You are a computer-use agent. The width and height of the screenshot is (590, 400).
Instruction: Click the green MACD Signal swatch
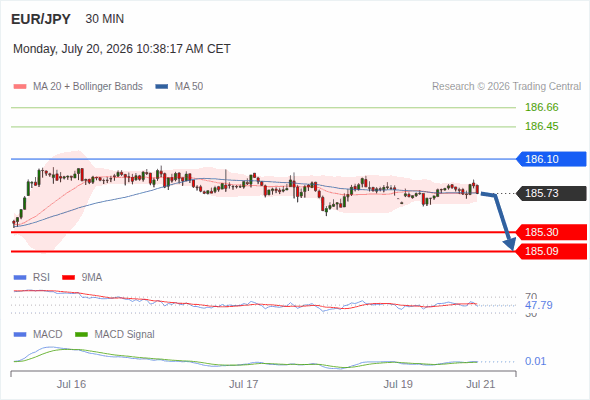tap(81, 335)
